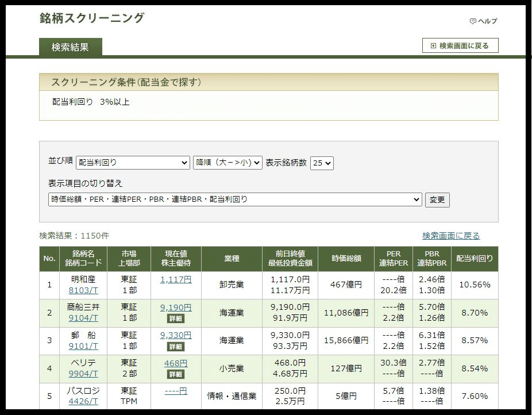The width and height of the screenshot is (532, 415).
Task: Click the 検索結果：1150件 count text
Action: (x=74, y=236)
